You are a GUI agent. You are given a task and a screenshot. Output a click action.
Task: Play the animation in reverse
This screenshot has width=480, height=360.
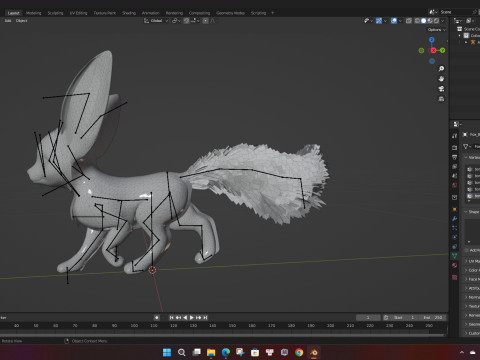point(185,317)
